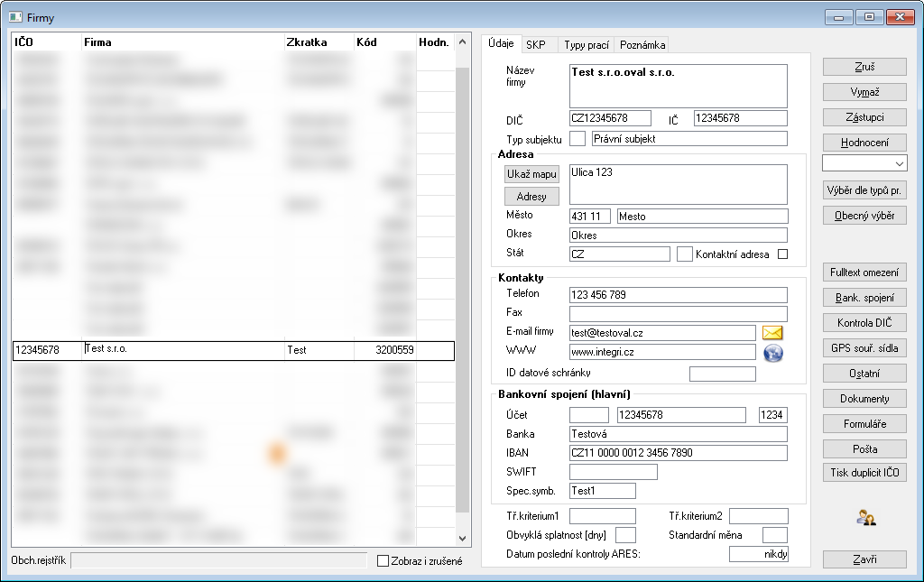The width and height of the screenshot is (924, 582).
Task: Click the Název firmy text field
Action: pyautogui.click(x=679, y=86)
